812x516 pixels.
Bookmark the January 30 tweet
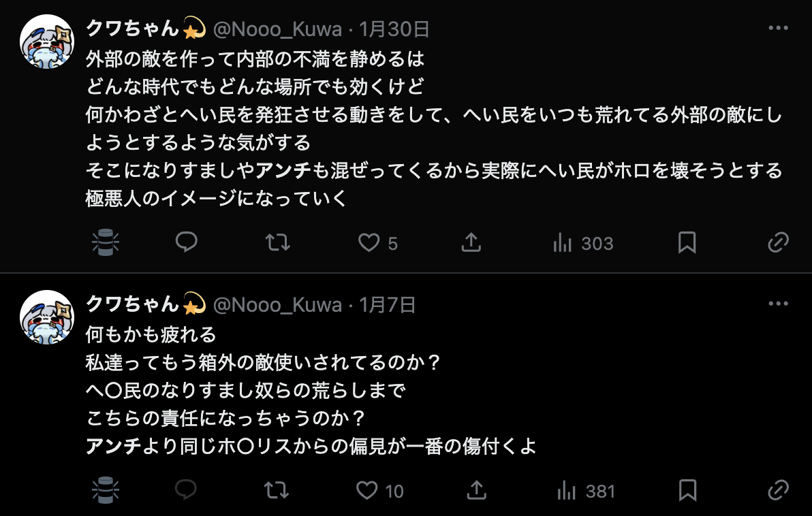click(687, 242)
